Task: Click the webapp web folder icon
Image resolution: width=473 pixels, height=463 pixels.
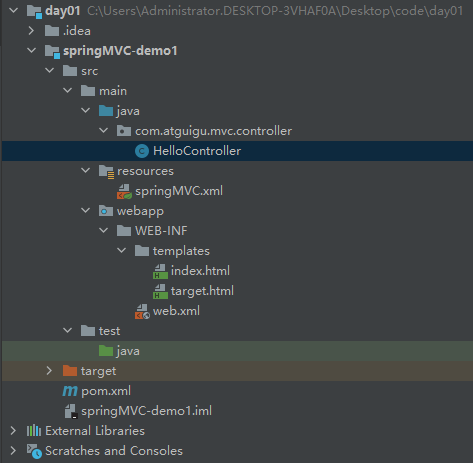Action: (106, 211)
